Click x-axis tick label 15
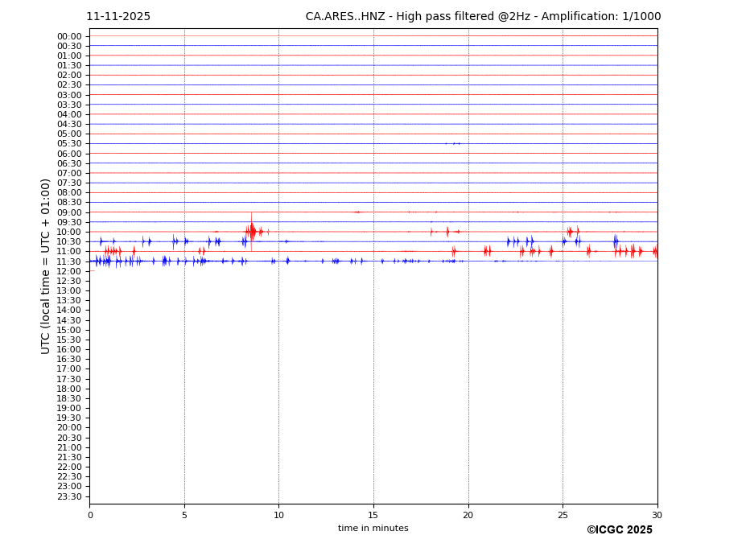Image resolution: width=746 pixels, height=560 pixels. pos(373,515)
